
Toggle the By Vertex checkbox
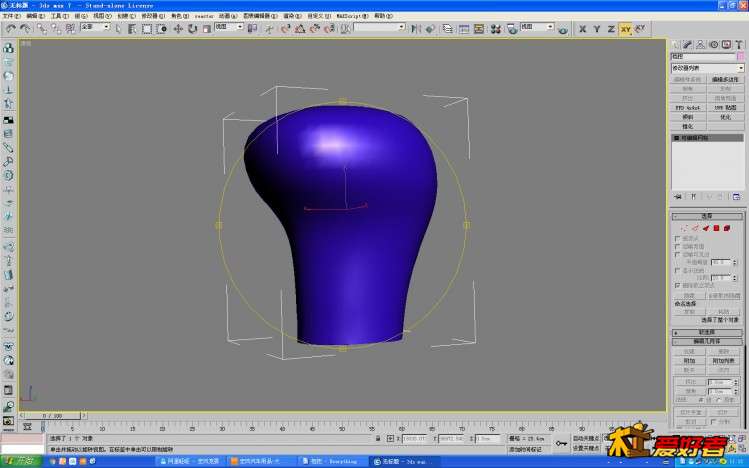677,238
